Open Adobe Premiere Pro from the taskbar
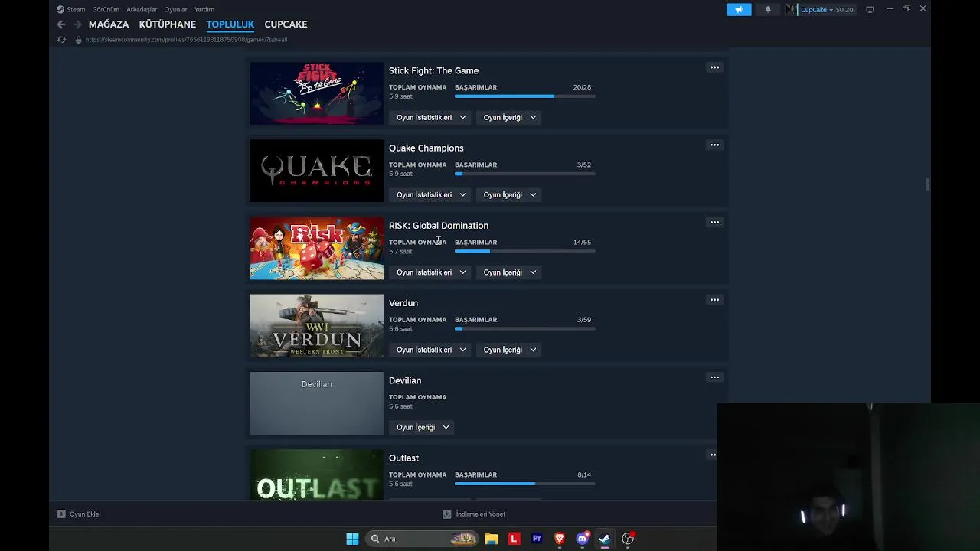 [537, 539]
